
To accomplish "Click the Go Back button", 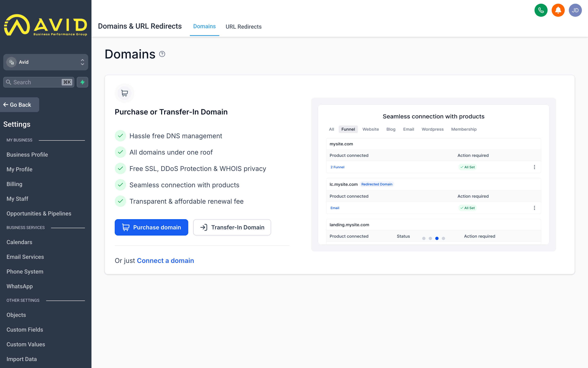I will click(19, 105).
